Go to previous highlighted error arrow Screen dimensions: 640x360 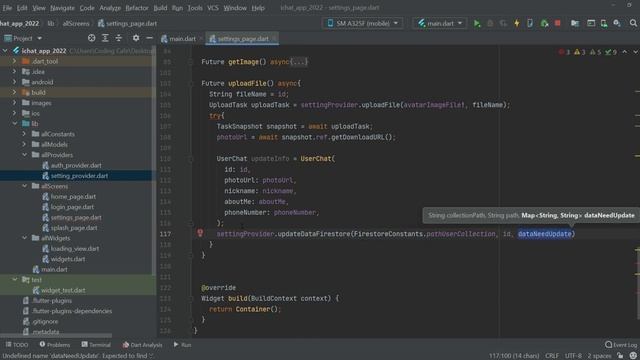(624, 52)
